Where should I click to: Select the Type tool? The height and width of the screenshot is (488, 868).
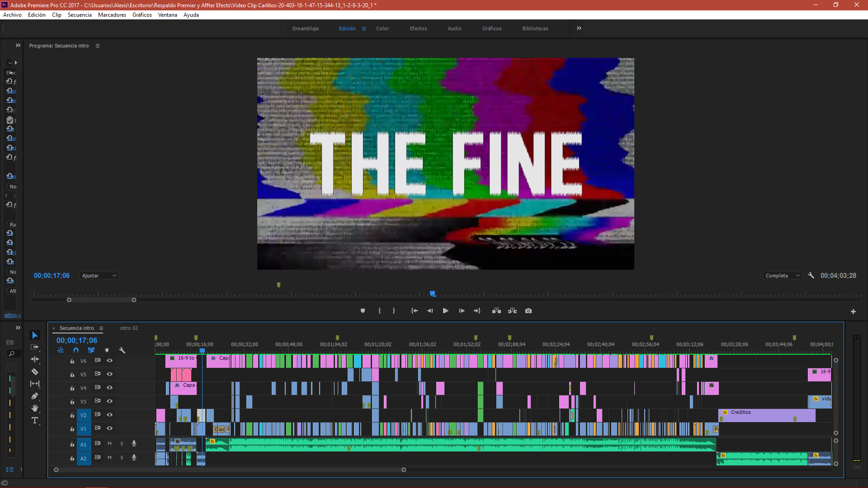pyautogui.click(x=35, y=420)
